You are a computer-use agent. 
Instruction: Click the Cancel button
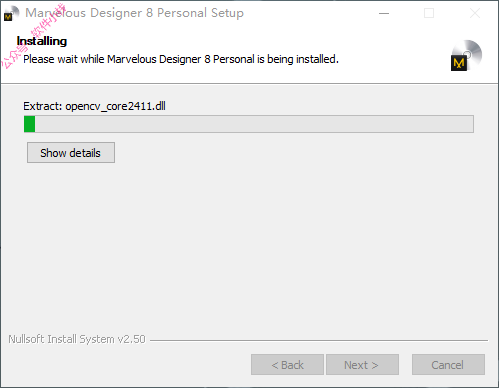448,365
